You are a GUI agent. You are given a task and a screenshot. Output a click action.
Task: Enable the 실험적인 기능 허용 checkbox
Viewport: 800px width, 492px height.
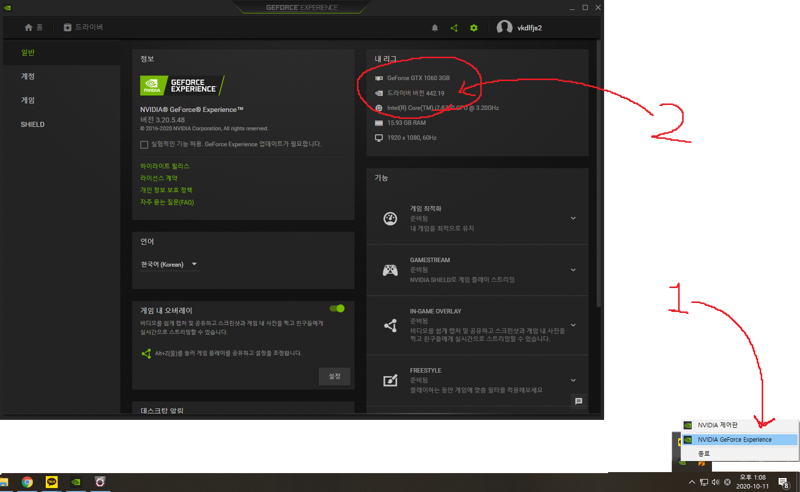point(144,145)
